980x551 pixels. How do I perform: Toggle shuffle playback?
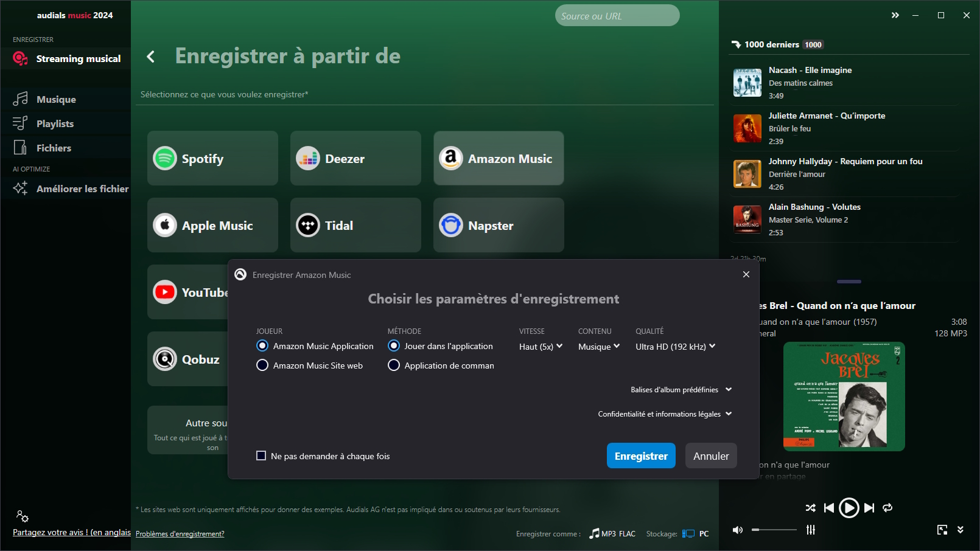(811, 508)
